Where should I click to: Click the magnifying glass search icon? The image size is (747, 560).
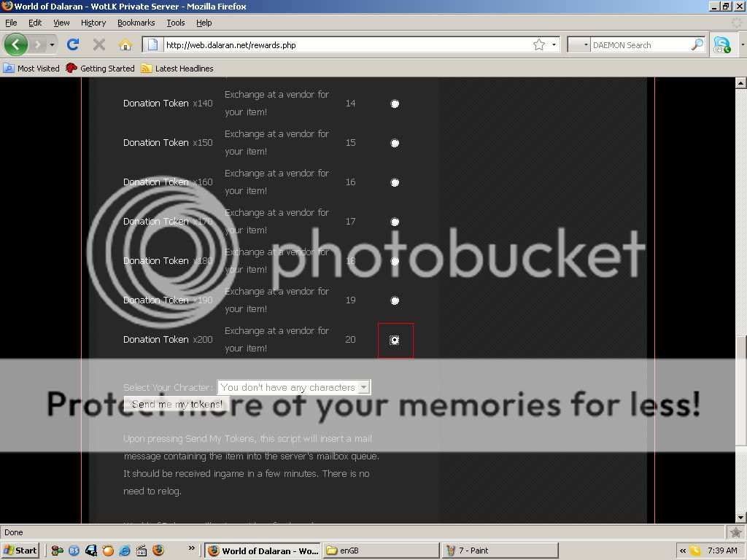(x=697, y=44)
